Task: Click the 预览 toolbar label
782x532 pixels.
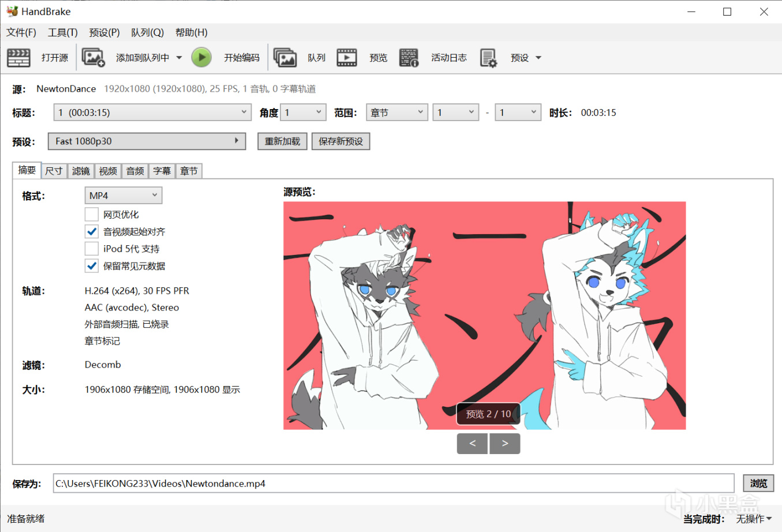Action: pos(379,58)
